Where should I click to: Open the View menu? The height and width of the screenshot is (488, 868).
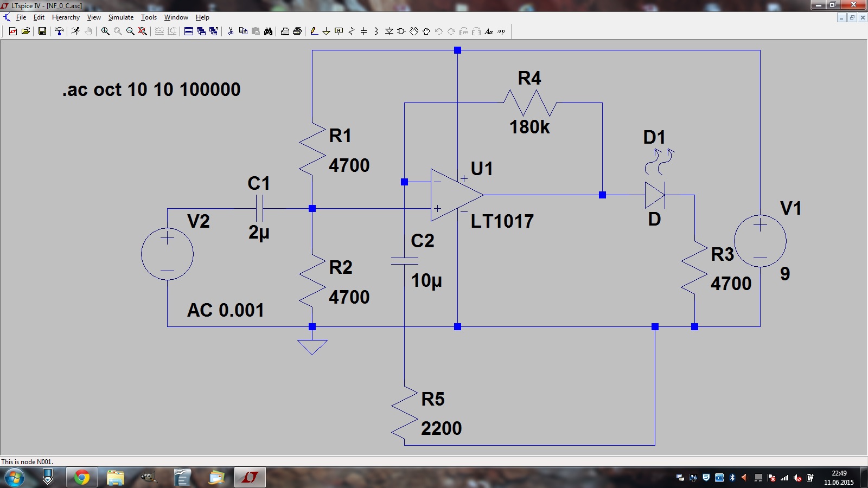(x=94, y=17)
